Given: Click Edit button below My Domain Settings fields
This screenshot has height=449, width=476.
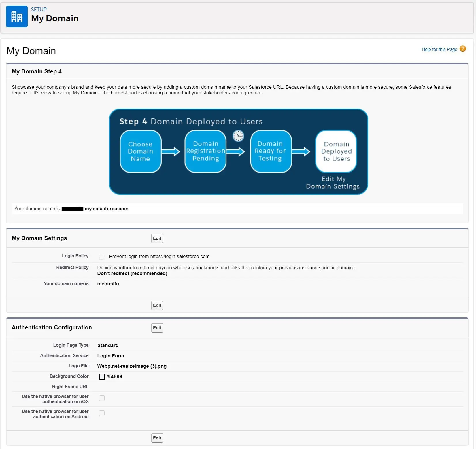Looking at the screenshot, I should coord(157,305).
